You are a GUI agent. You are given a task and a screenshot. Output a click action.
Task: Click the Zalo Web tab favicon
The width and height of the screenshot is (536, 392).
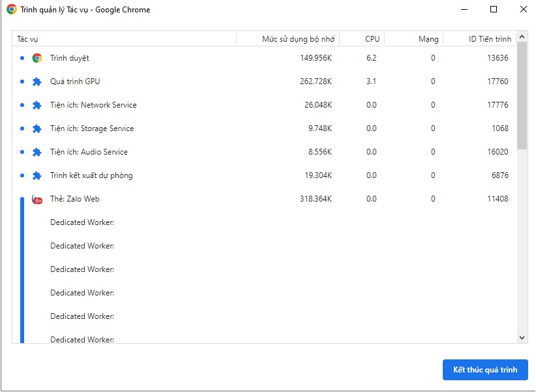click(x=37, y=200)
